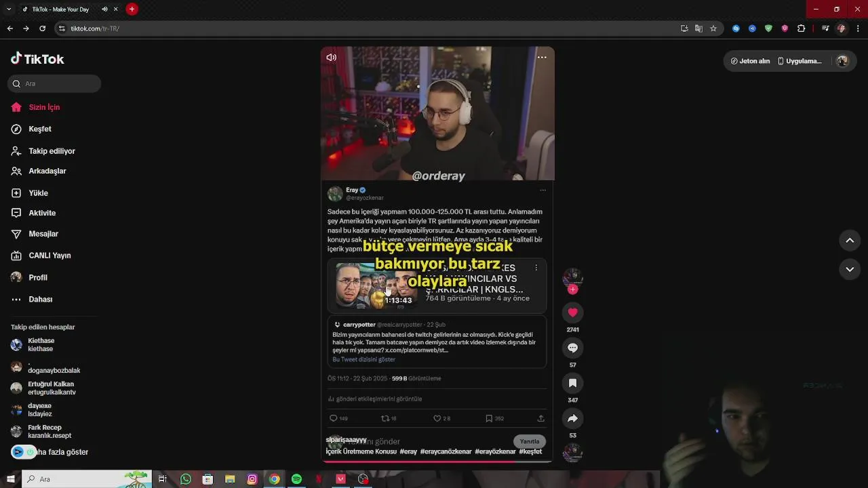Click the Uygulama get-app button

(x=800, y=61)
